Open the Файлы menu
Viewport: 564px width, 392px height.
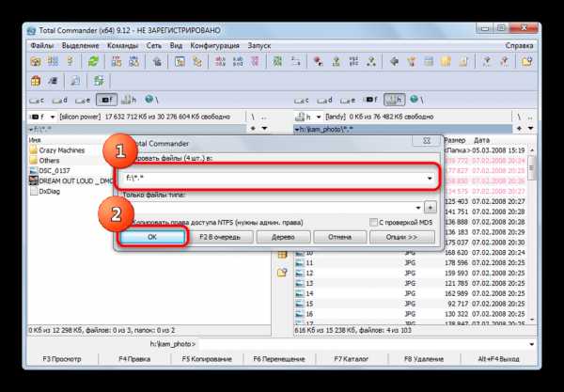(41, 46)
